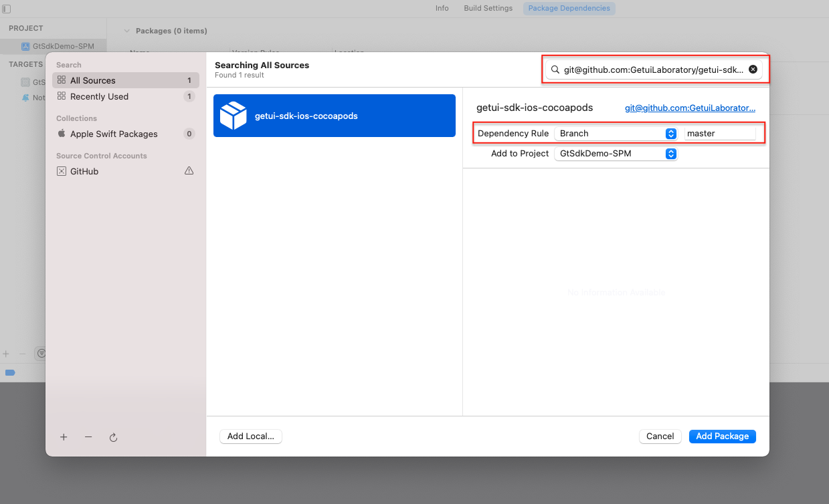Select Apple Swift Packages collection
829x504 pixels.
click(x=126, y=134)
